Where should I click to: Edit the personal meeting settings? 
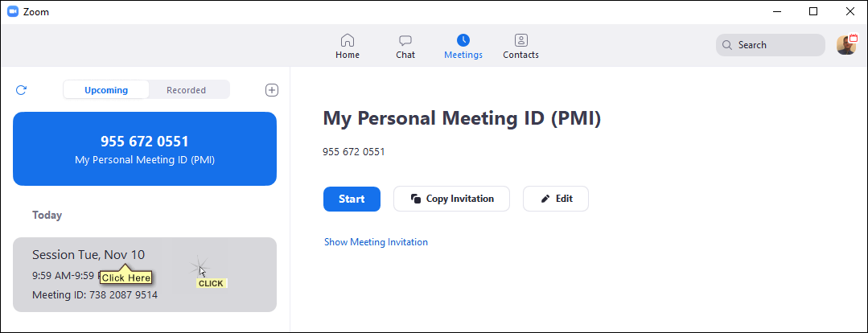tap(556, 199)
